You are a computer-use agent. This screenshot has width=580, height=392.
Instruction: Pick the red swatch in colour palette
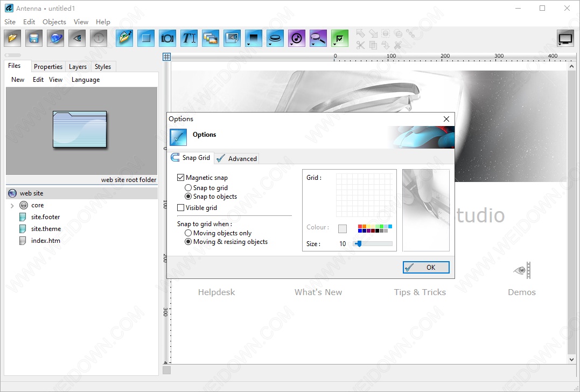pyautogui.click(x=360, y=226)
